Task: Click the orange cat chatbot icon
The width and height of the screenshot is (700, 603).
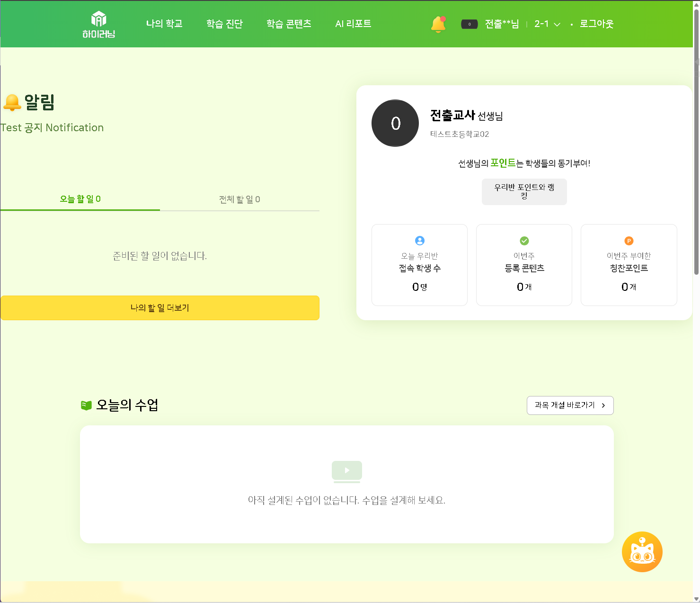Action: click(642, 552)
